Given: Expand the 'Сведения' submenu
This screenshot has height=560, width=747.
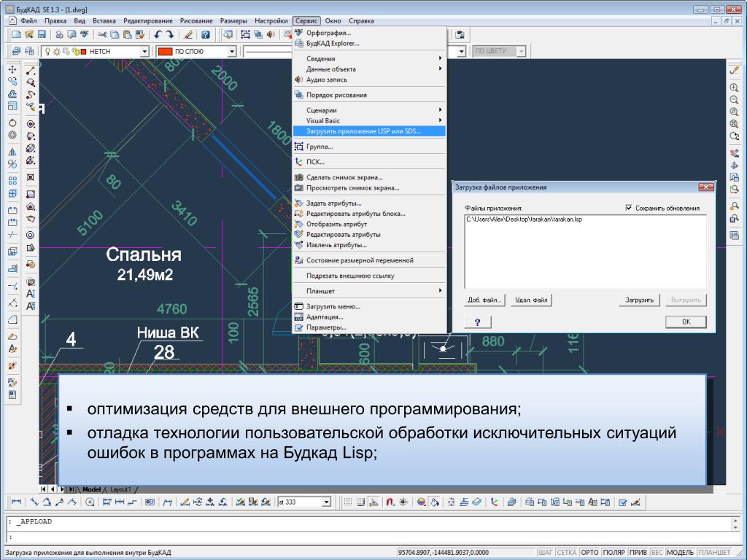Looking at the screenshot, I should click(x=369, y=58).
